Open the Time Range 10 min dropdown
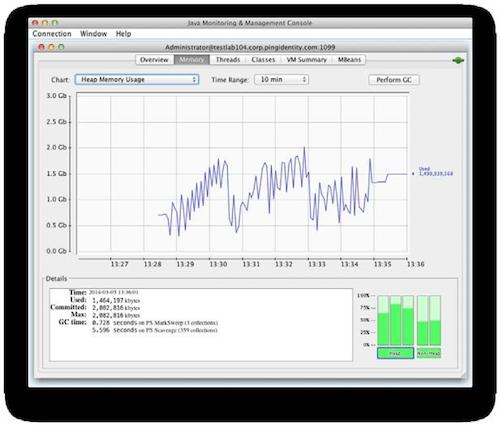 coord(282,79)
